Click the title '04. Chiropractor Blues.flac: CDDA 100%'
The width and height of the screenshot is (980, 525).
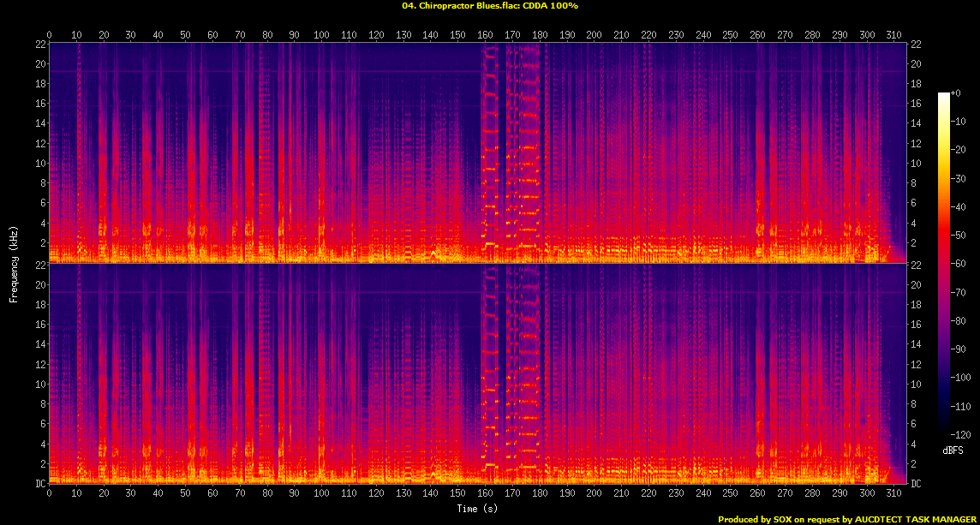point(489,5)
